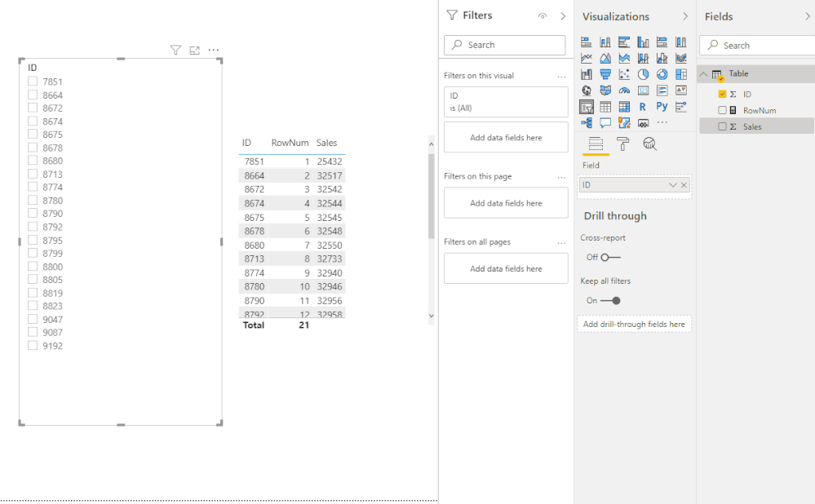Collapse the Fields pane chevron

807,16
